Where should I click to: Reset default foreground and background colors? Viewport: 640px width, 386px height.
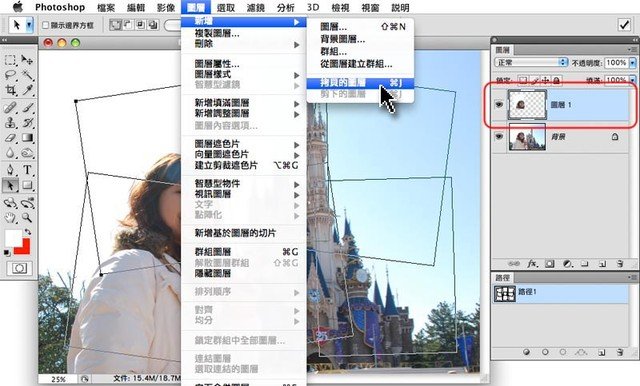7,253
